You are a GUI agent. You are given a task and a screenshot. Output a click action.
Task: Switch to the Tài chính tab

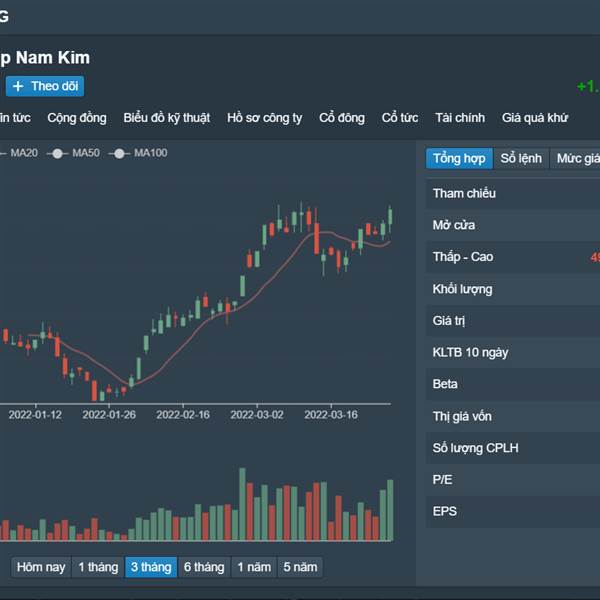460,118
